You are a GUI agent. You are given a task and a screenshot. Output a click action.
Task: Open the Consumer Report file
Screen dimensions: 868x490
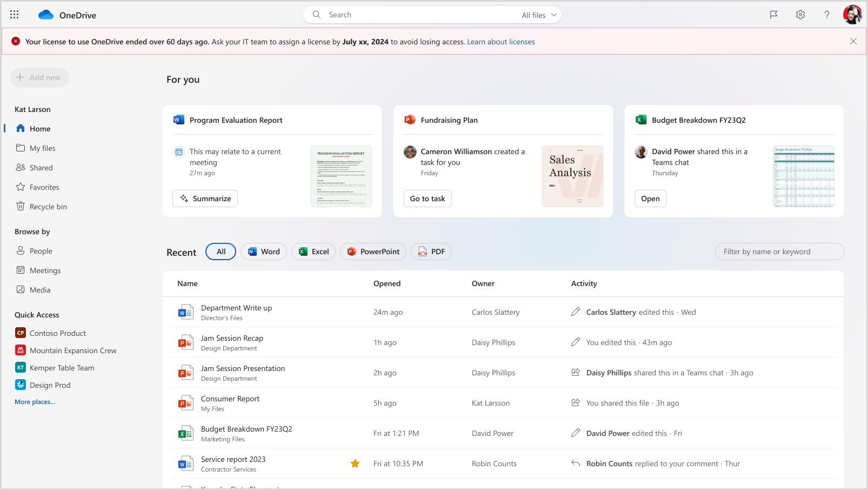(230, 399)
